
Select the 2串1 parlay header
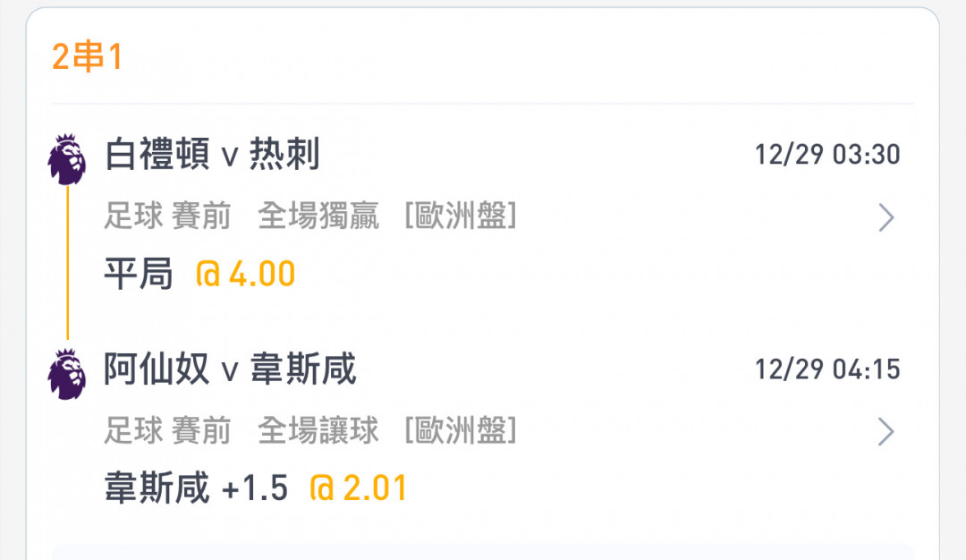[87, 57]
